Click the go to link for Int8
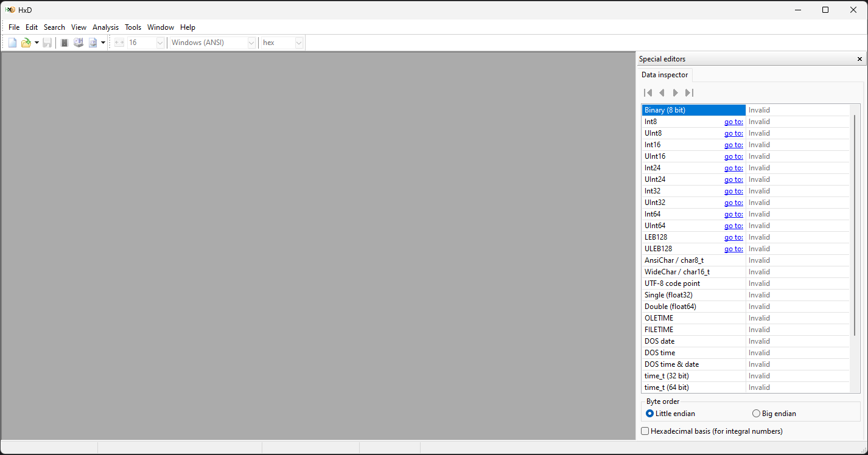868x455 pixels. [x=733, y=122]
